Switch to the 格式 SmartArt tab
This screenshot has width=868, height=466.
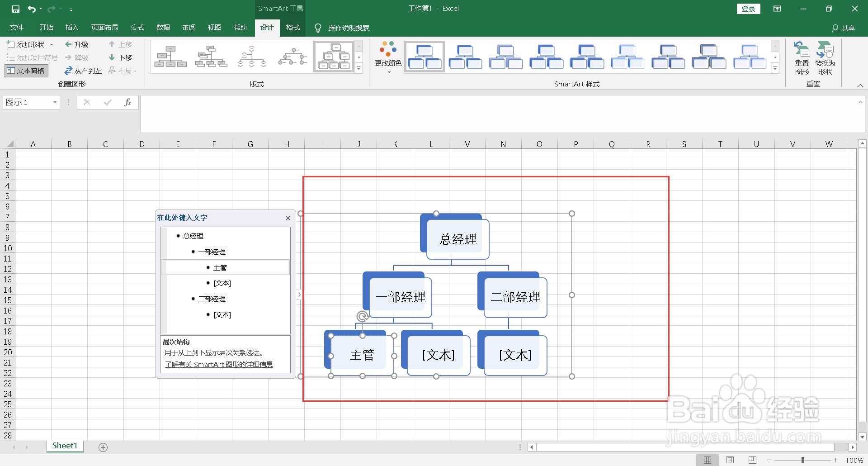click(293, 28)
